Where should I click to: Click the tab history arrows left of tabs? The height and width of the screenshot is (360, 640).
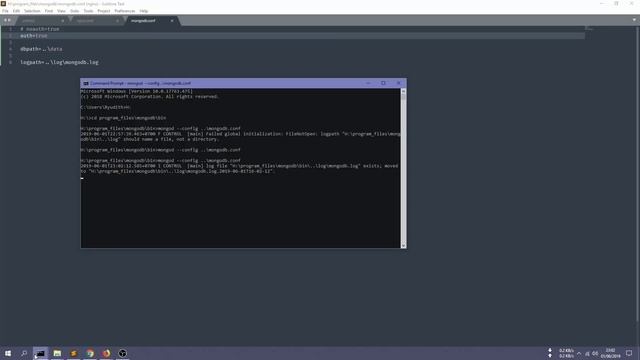[x=7, y=20]
